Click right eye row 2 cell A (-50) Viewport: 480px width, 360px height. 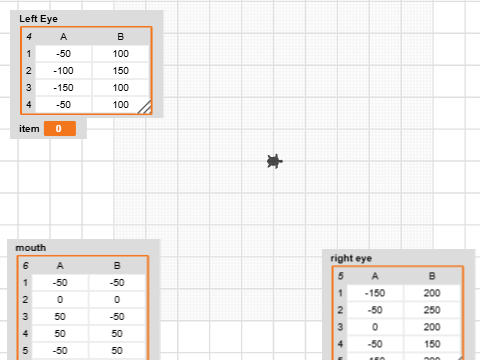(x=375, y=310)
